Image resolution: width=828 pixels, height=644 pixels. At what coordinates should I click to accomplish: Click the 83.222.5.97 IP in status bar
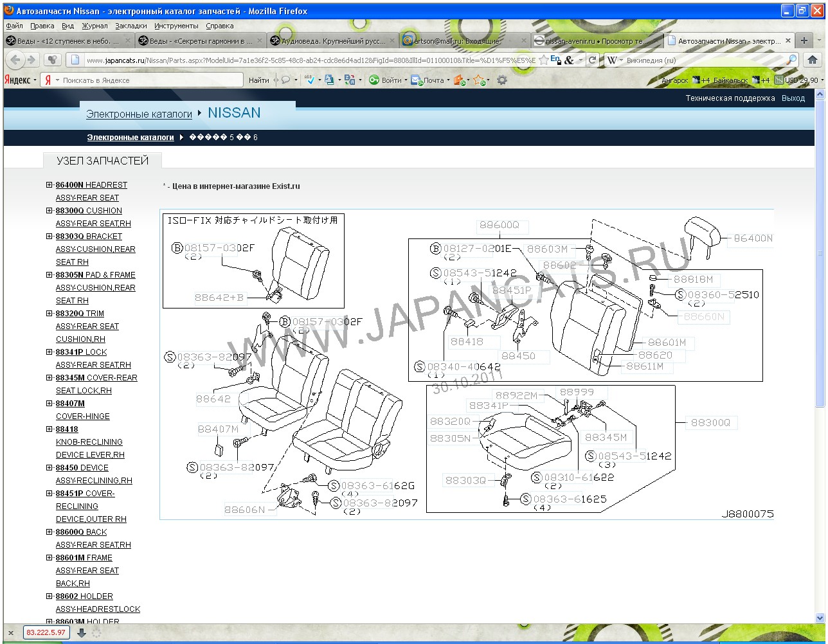click(46, 632)
